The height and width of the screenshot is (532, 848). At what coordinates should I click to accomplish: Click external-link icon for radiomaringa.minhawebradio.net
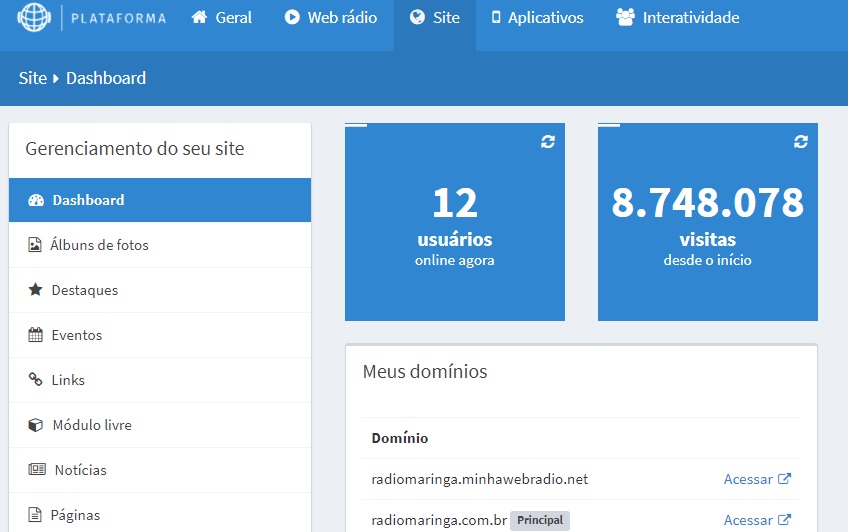pos(784,479)
